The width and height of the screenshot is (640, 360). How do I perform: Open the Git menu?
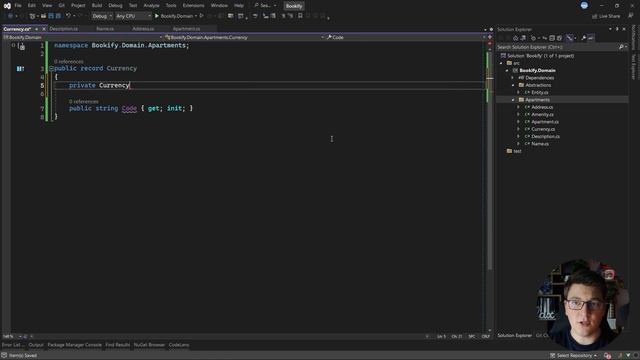coord(62,6)
